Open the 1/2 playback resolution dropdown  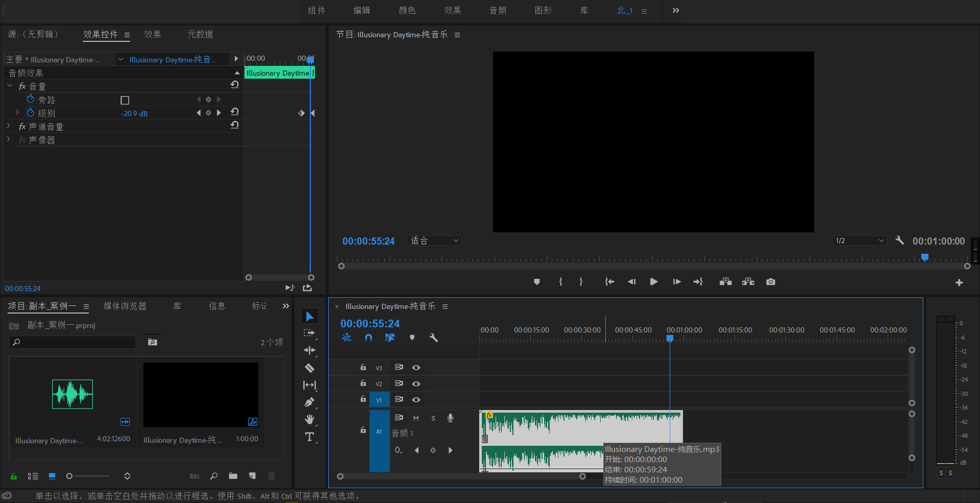pos(860,241)
